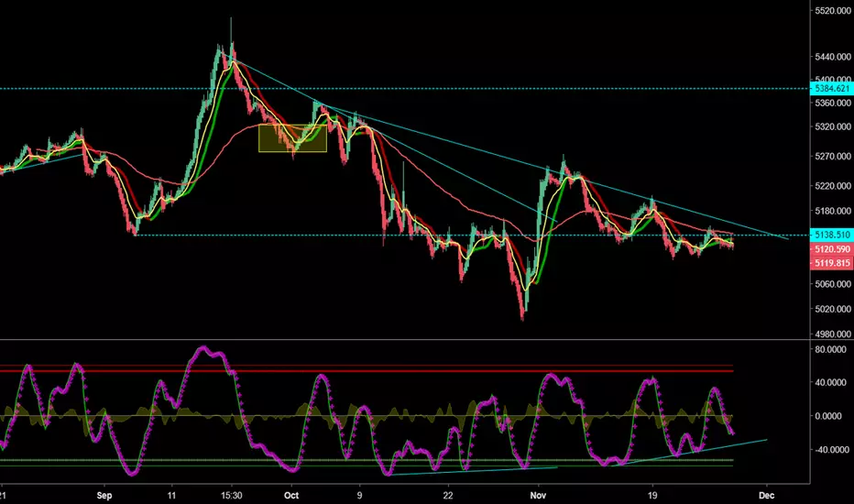Click the 5020.000 price axis value
This screenshot has height=504, width=854.
(x=833, y=309)
